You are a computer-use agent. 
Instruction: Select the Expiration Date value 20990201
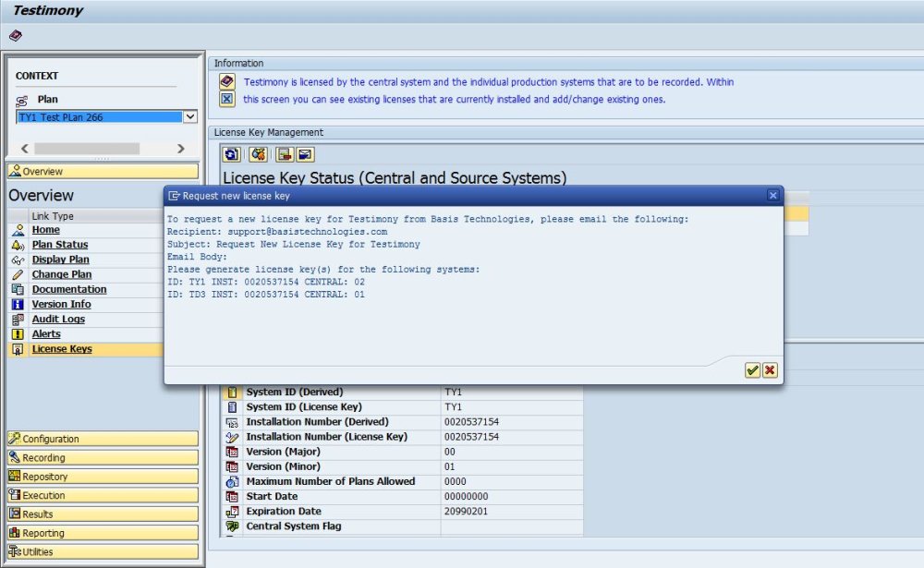[466, 512]
